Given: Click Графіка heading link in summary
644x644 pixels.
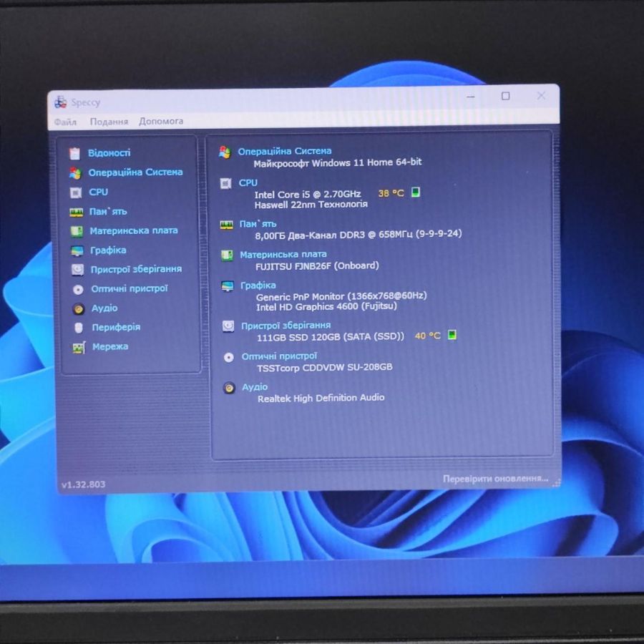Looking at the screenshot, I should (258, 286).
